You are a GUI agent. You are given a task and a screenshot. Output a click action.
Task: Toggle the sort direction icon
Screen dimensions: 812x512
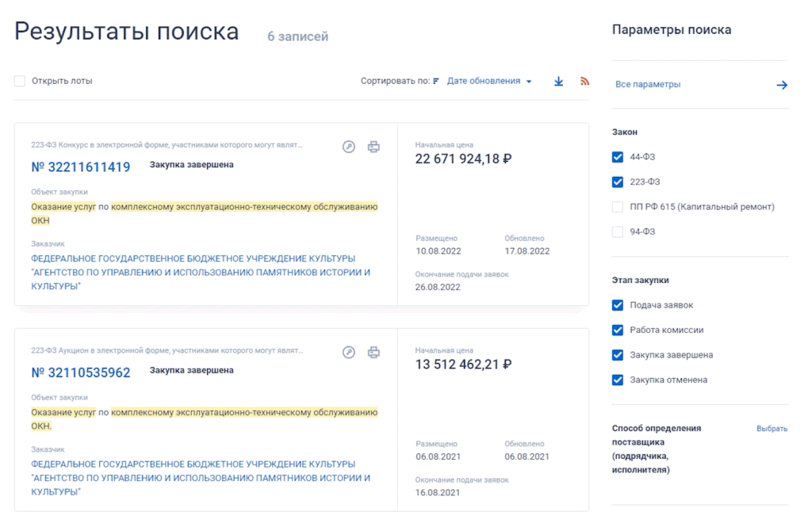436,82
